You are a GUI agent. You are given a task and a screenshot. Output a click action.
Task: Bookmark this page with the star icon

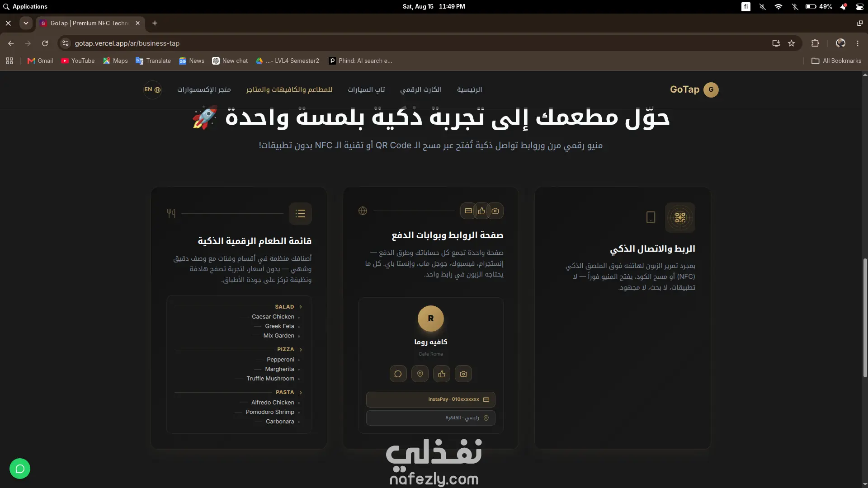[x=791, y=43]
